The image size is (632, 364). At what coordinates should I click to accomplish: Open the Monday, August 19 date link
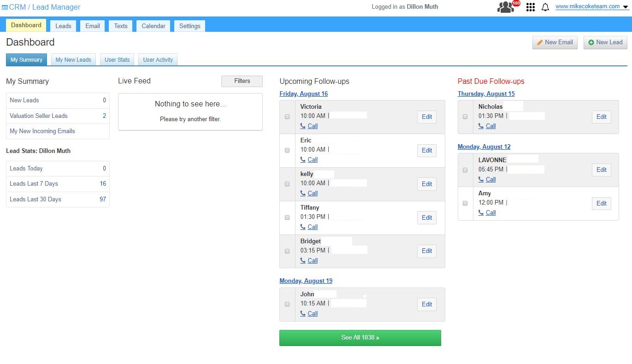pos(306,281)
